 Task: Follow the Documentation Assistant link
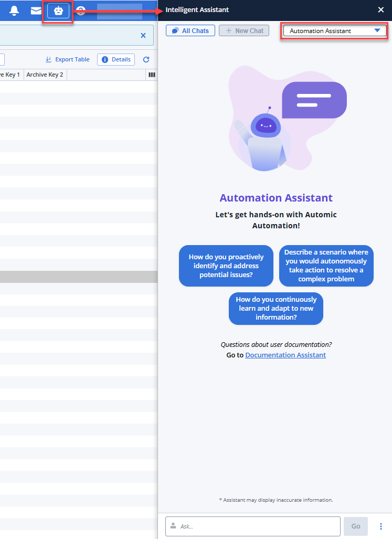pos(285,355)
